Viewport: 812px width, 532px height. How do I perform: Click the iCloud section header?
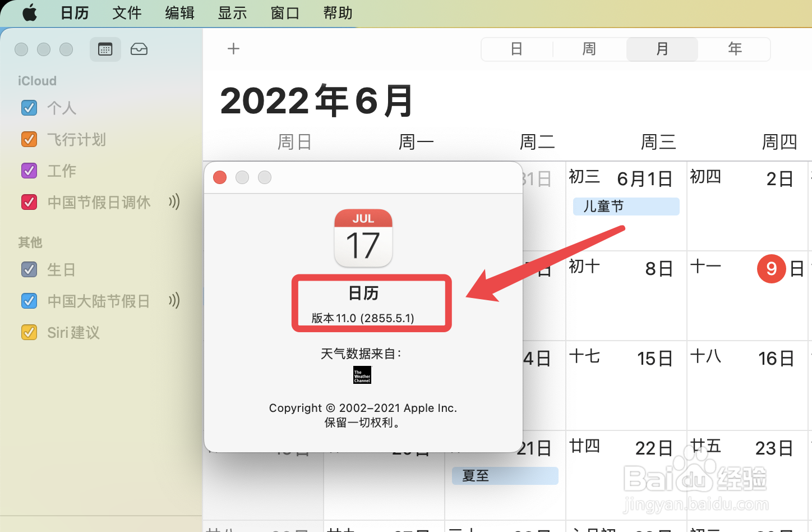coord(37,81)
